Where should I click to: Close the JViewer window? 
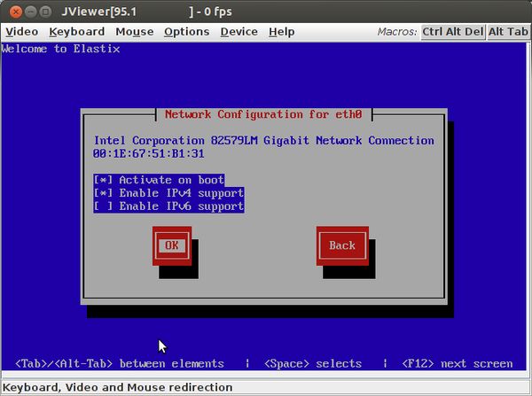pos(16,12)
